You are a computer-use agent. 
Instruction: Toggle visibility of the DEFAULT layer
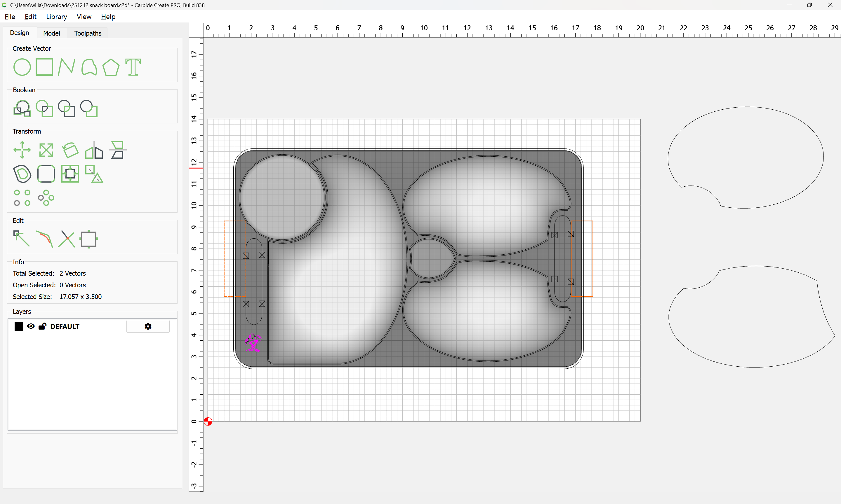[31, 326]
